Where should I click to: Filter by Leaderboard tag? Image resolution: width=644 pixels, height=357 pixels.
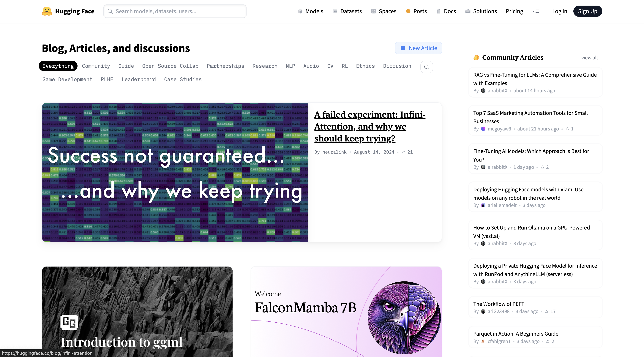138,79
